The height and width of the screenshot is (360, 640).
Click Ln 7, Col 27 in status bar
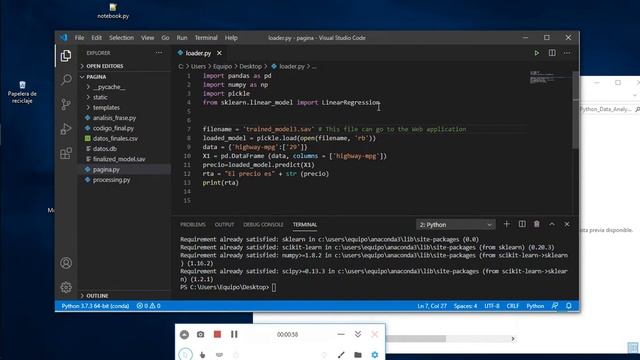click(x=432, y=306)
